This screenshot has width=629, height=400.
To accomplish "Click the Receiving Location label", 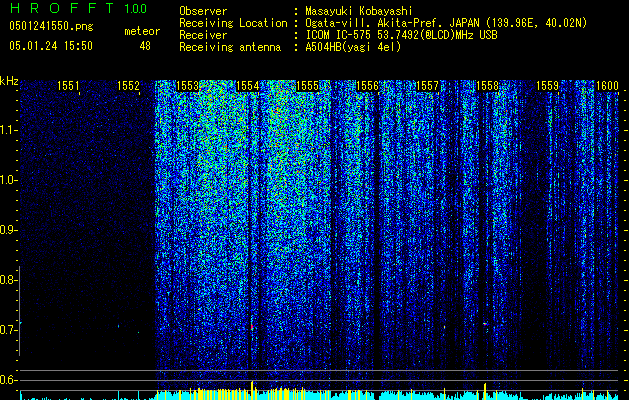I will (233, 23).
